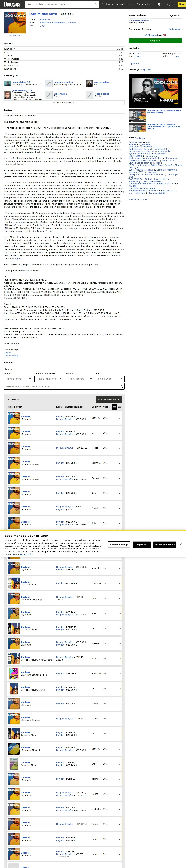The image size is (186, 868).
Task: Open Edit Master Release link
Action: [x=138, y=20]
